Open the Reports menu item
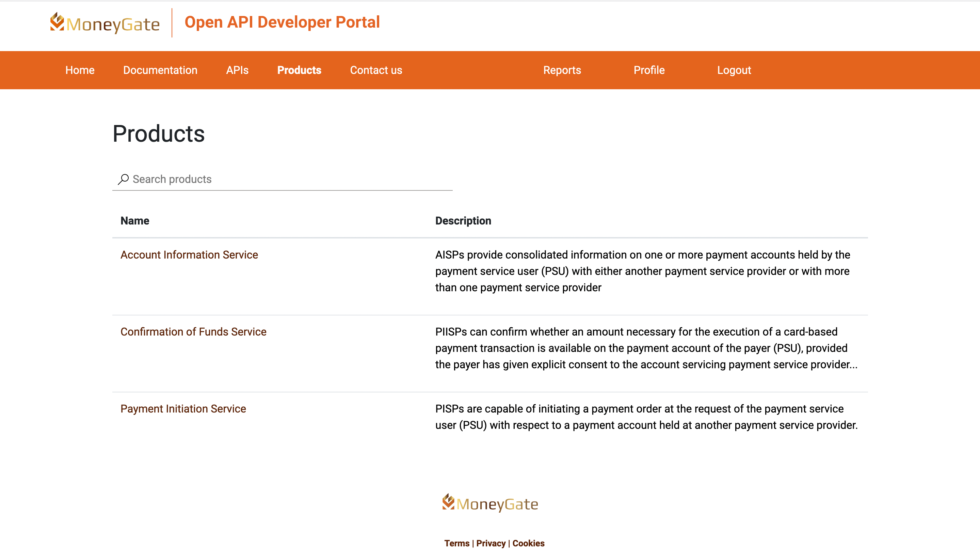980x560 pixels. point(562,70)
